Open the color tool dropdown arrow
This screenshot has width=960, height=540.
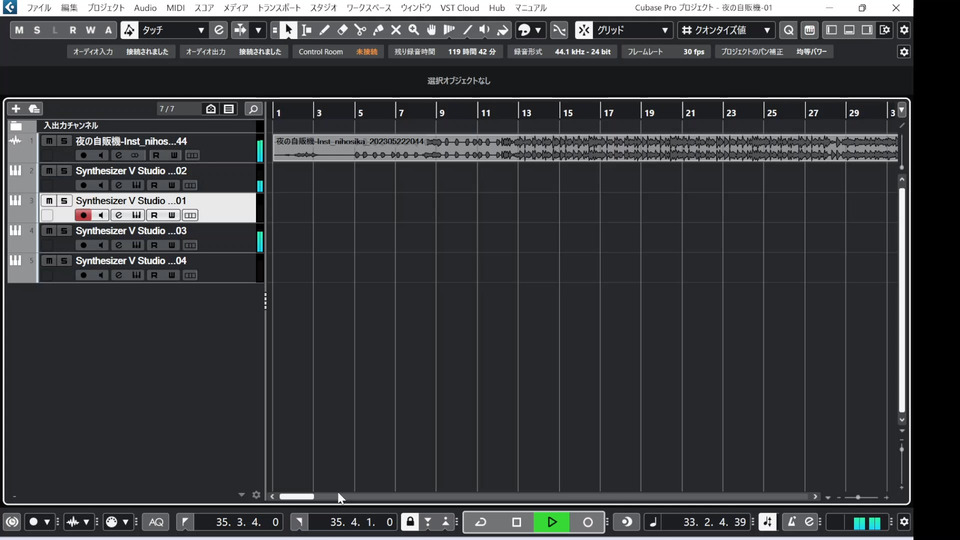[x=538, y=30]
